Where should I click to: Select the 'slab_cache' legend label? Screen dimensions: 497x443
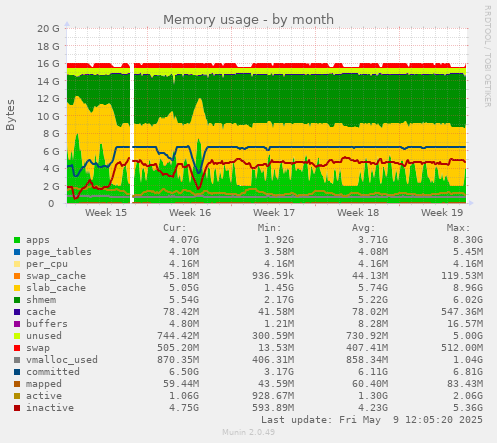56,288
